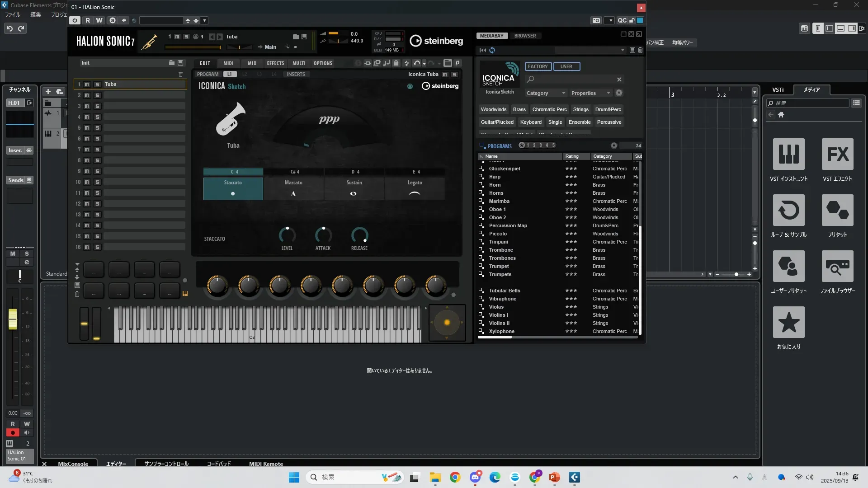This screenshot has height=488, width=868.
Task: Open the Loops & Samples tile
Action: (788, 211)
